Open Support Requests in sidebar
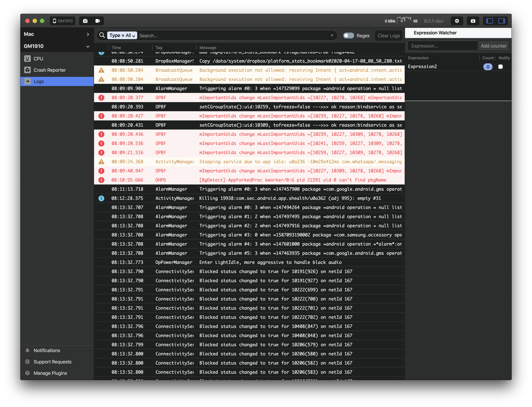The height and width of the screenshot is (407, 532). point(57,362)
